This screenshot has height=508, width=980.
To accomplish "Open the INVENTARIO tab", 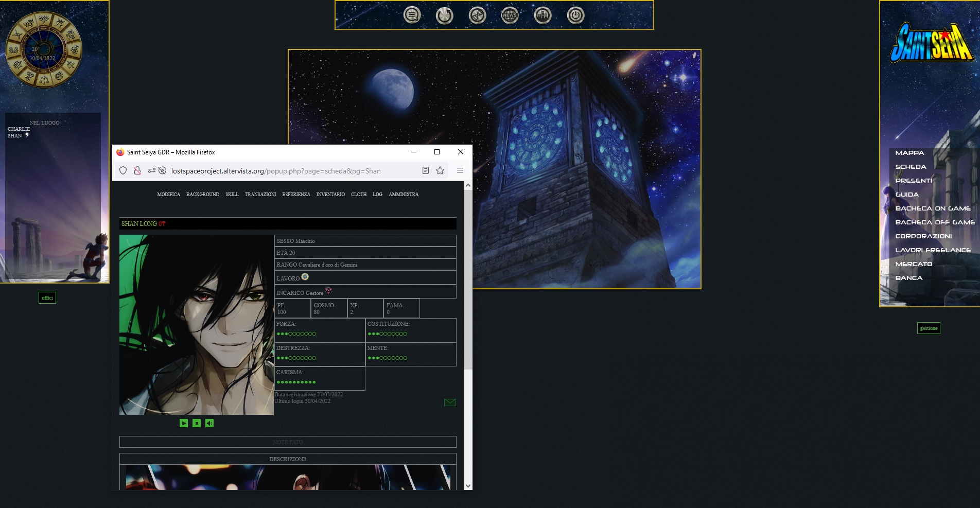I will click(330, 195).
